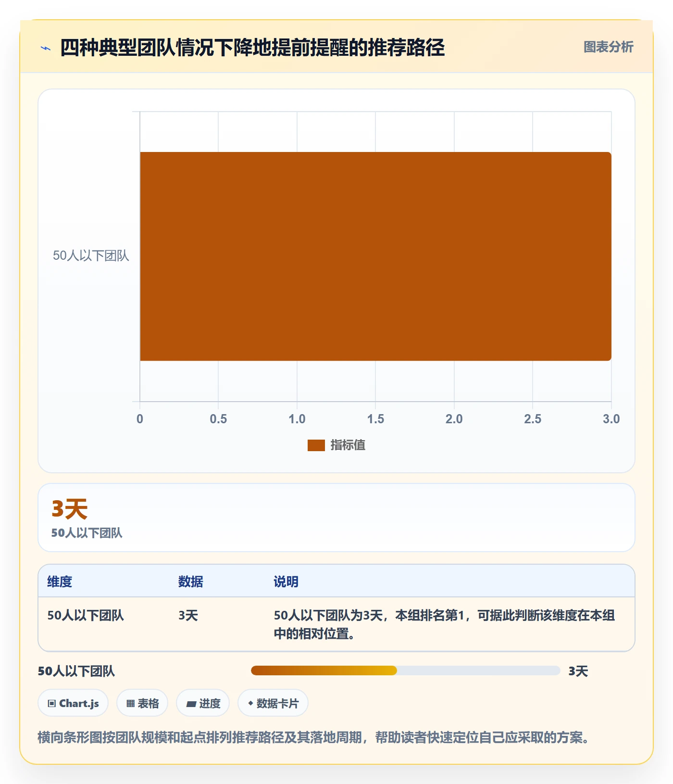Click the diamond icon in 数据卡片 chip

(x=250, y=703)
